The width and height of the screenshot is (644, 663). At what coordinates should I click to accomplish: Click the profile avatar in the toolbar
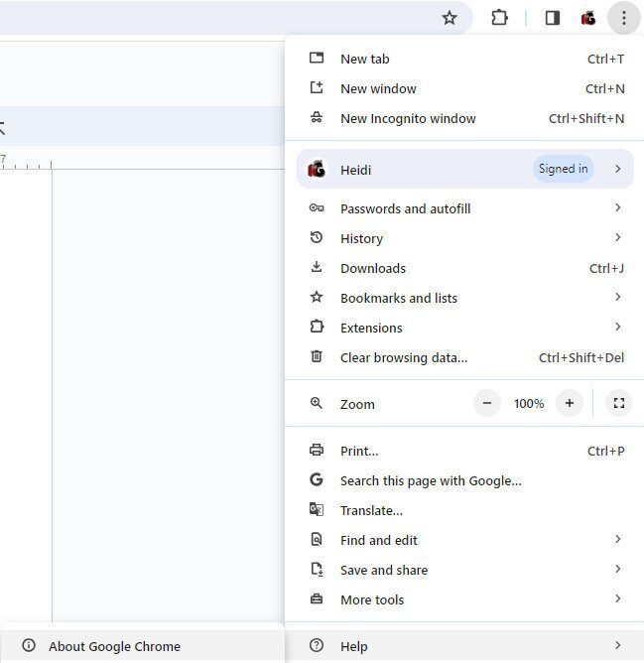[x=588, y=18]
